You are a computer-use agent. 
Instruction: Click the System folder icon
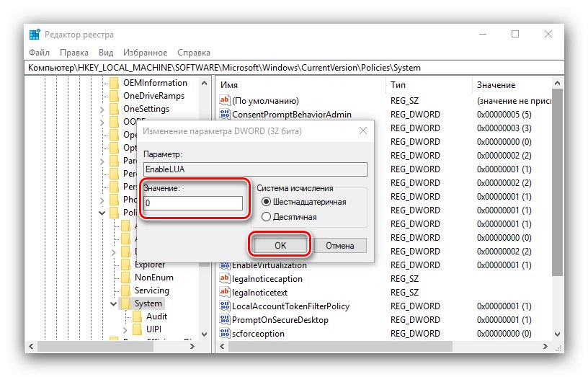tap(125, 303)
